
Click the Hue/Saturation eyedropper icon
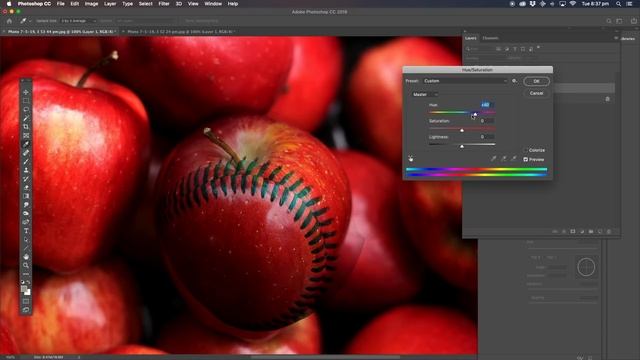[493, 158]
